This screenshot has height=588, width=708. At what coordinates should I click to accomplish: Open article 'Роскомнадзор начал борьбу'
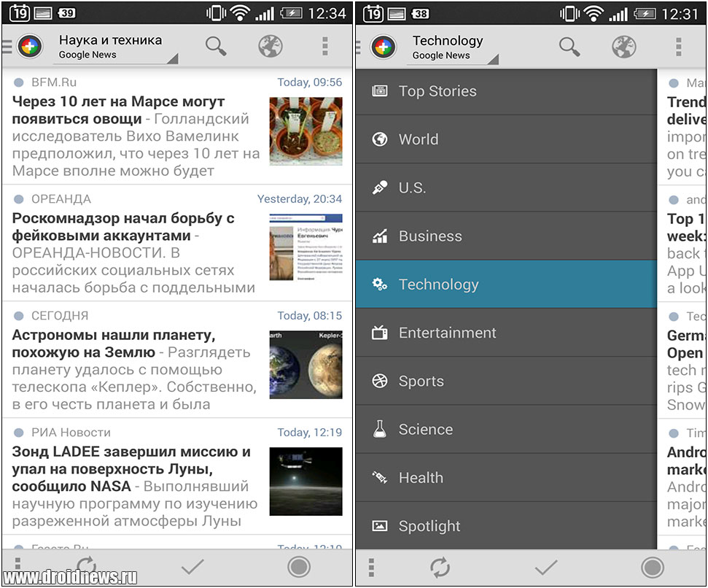coord(177,243)
